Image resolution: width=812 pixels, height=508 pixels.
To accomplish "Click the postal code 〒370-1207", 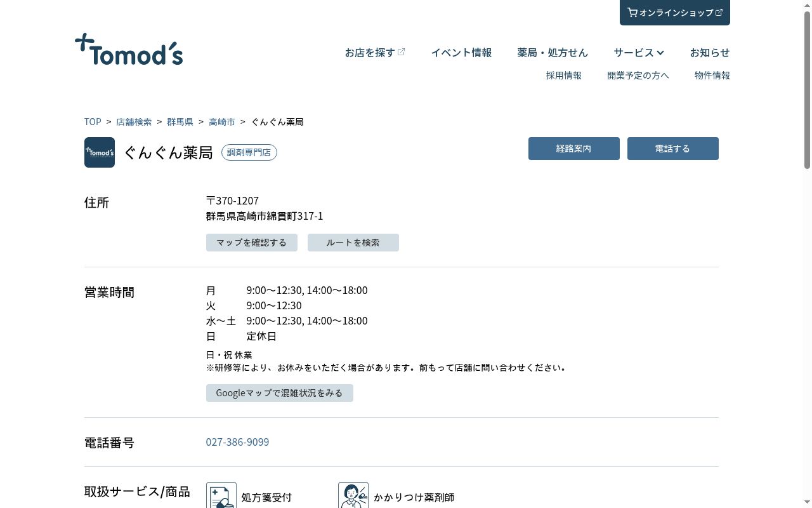I will [232, 201].
